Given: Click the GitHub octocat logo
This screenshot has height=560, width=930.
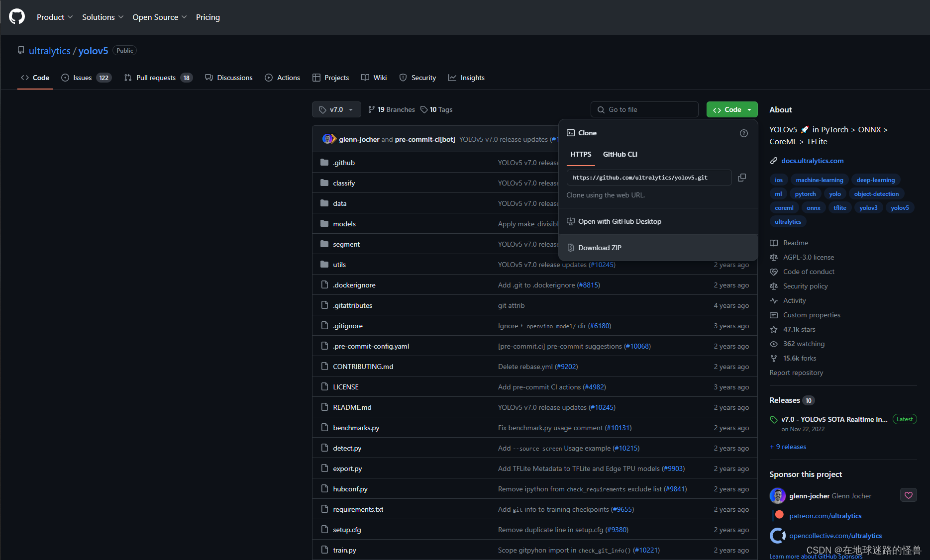Looking at the screenshot, I should (17, 17).
